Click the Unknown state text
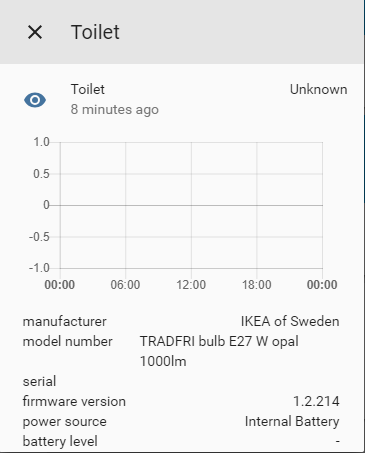Screen dimensions: 365x453 click(318, 89)
